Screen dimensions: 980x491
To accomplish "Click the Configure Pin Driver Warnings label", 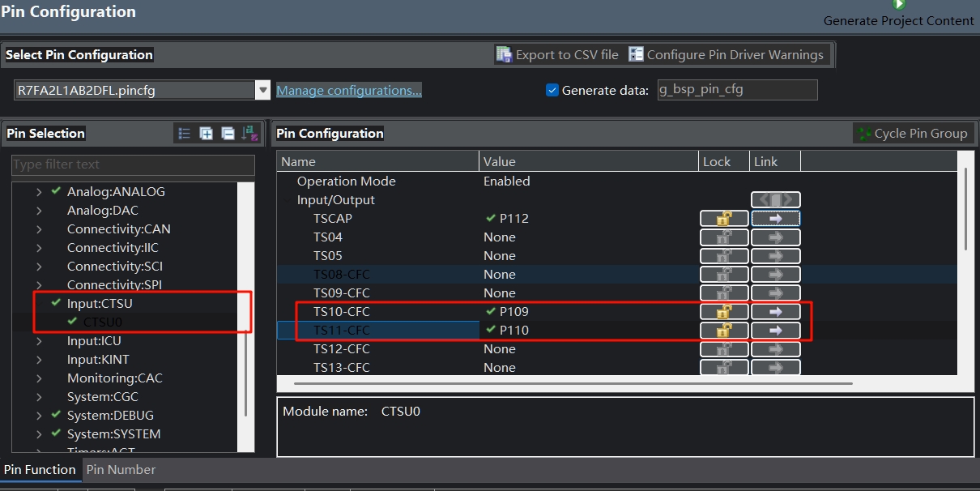I will tap(735, 55).
